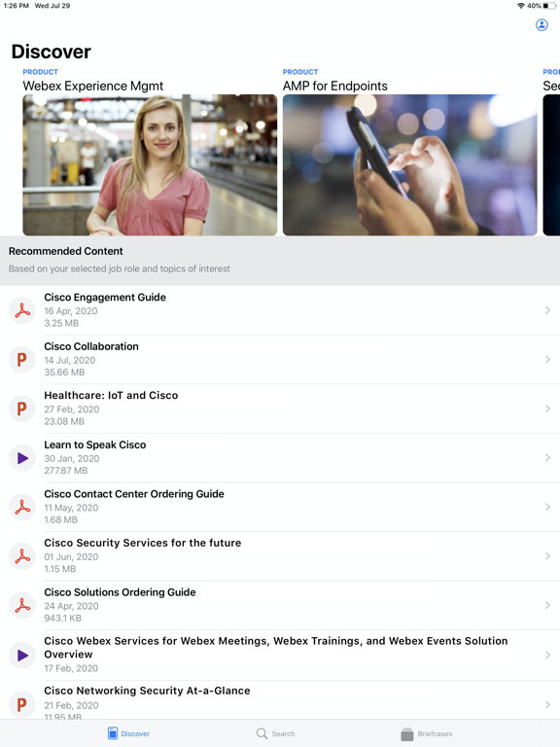
Task: Switch to the Briefcases tab label
Action: [x=435, y=733]
